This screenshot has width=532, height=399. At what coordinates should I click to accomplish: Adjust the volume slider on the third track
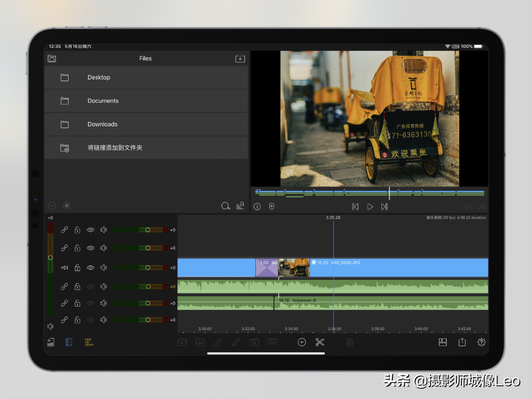click(148, 267)
